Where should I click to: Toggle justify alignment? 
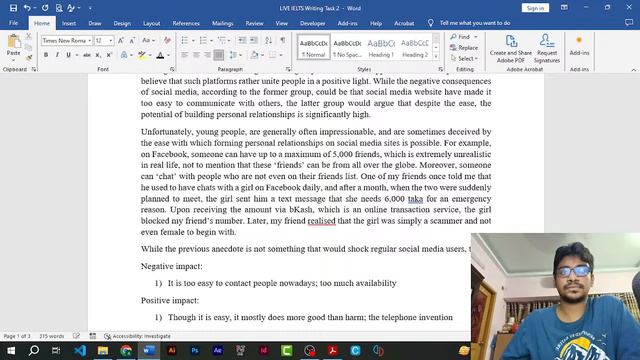coord(219,55)
